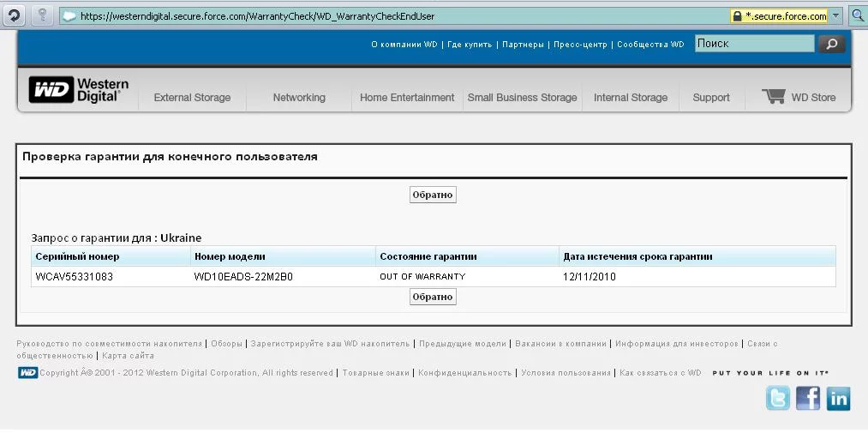
Task: Open Партнеры link
Action: coord(523,45)
